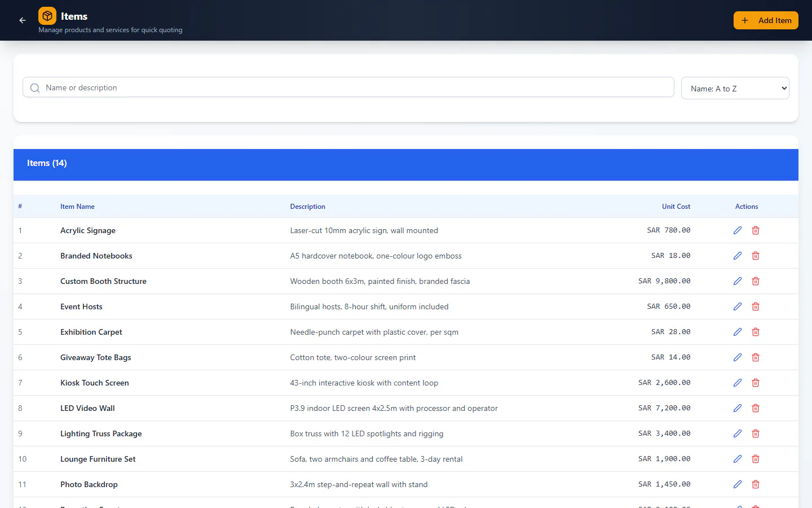Click the SAR 9,800.00 unit cost
Image resolution: width=812 pixels, height=508 pixels.
664,281
